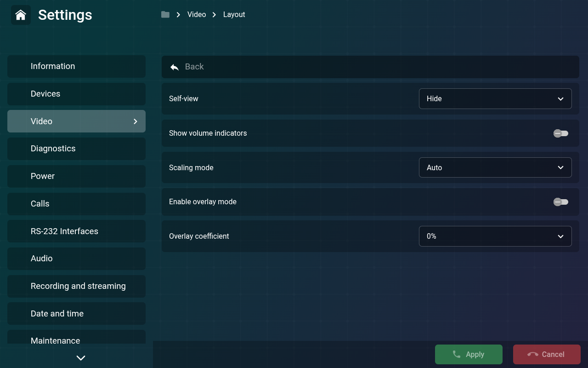Open the Self-view dropdown
The width and height of the screenshot is (588, 368).
tap(495, 98)
